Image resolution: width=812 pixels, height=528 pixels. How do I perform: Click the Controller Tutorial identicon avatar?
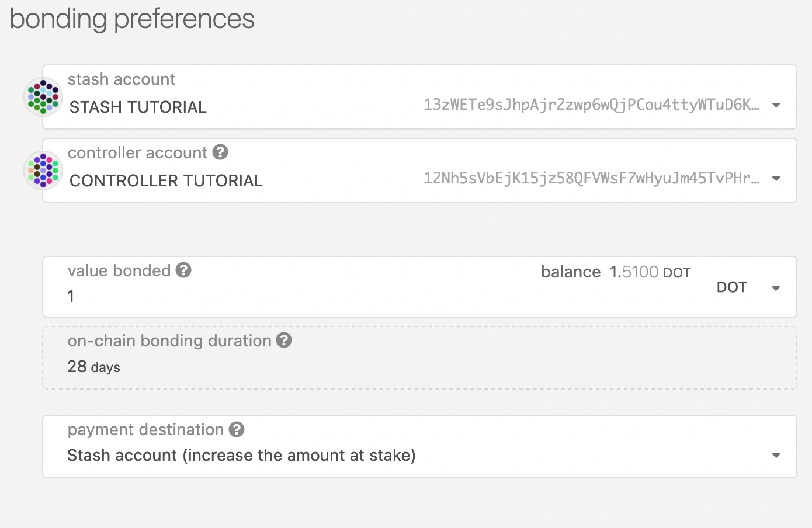coord(43,171)
